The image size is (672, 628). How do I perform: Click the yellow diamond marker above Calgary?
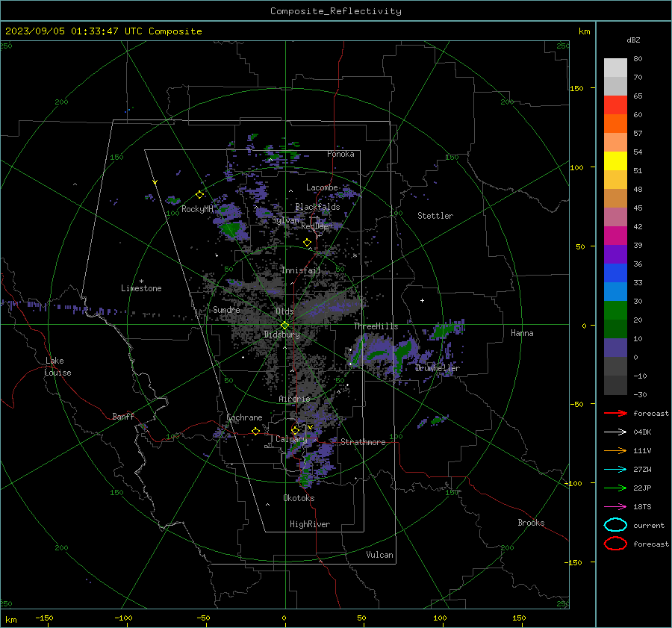click(x=295, y=430)
